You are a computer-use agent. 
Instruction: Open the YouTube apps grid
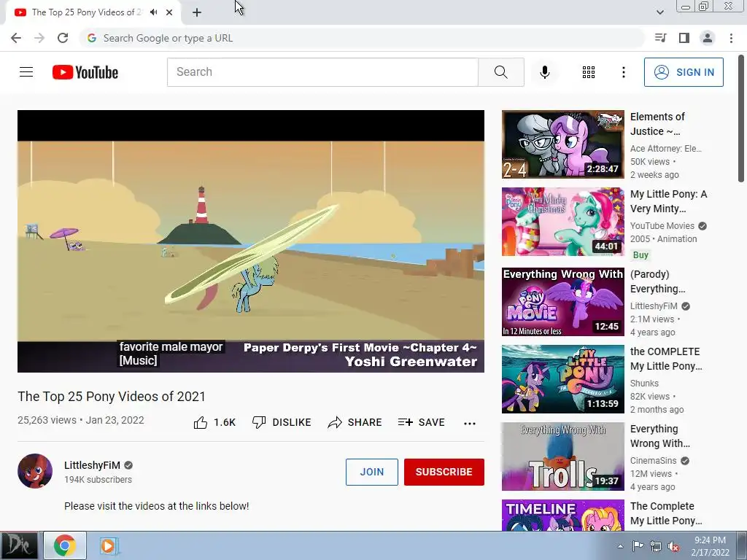[589, 72]
